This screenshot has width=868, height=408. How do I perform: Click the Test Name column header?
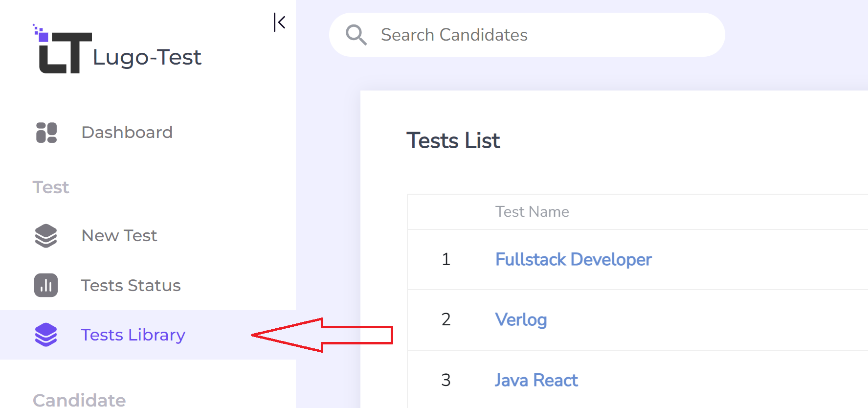tap(532, 212)
